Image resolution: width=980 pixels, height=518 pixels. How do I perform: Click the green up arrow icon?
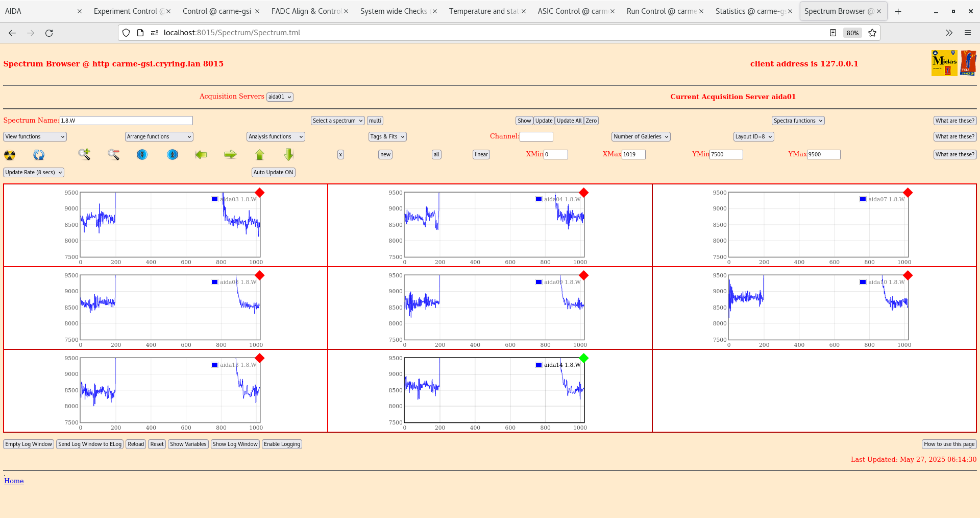[259, 155]
